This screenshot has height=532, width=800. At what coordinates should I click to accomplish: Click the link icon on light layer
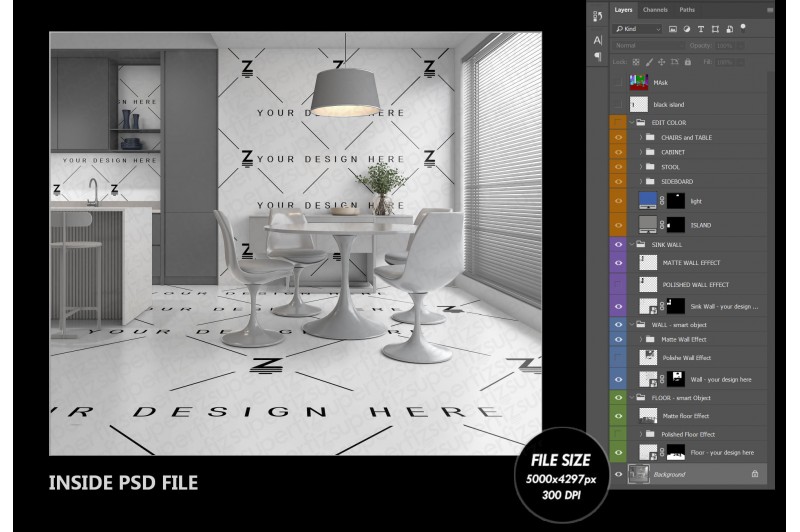662,201
